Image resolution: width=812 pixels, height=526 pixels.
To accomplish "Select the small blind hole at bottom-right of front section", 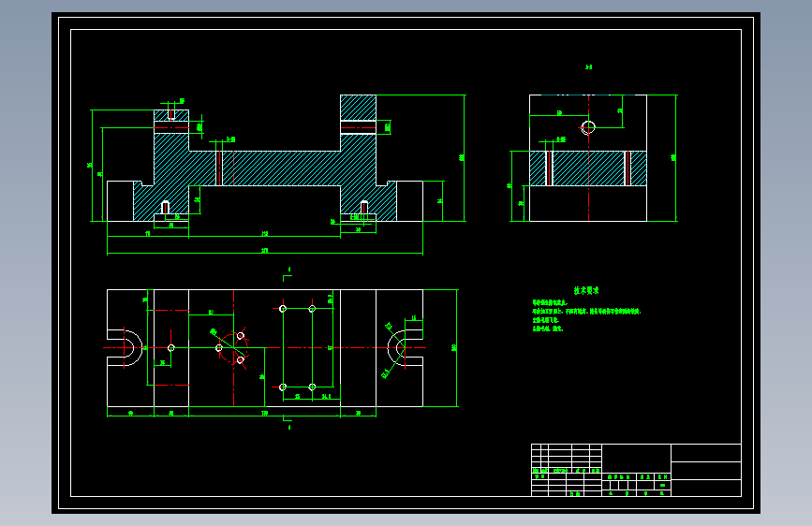I will [364, 207].
